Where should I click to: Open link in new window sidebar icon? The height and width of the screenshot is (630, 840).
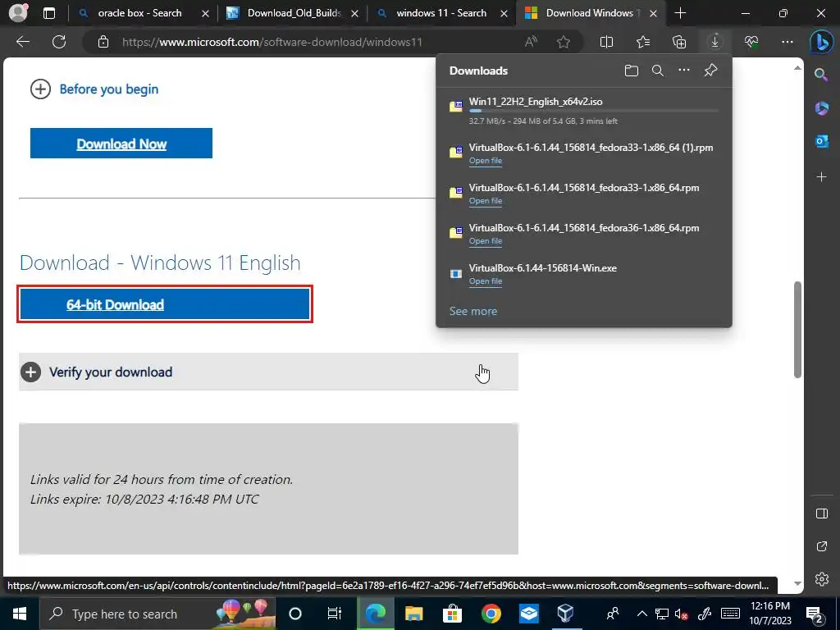pyautogui.click(x=822, y=546)
